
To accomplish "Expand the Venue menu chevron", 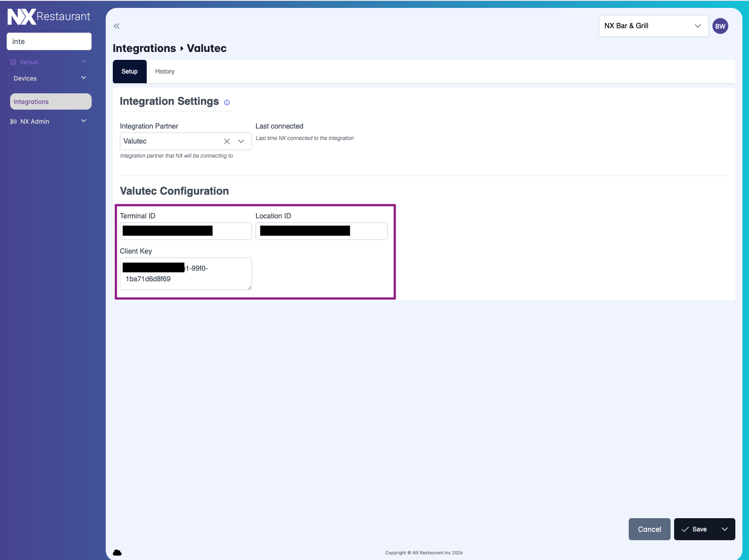I will tap(84, 62).
